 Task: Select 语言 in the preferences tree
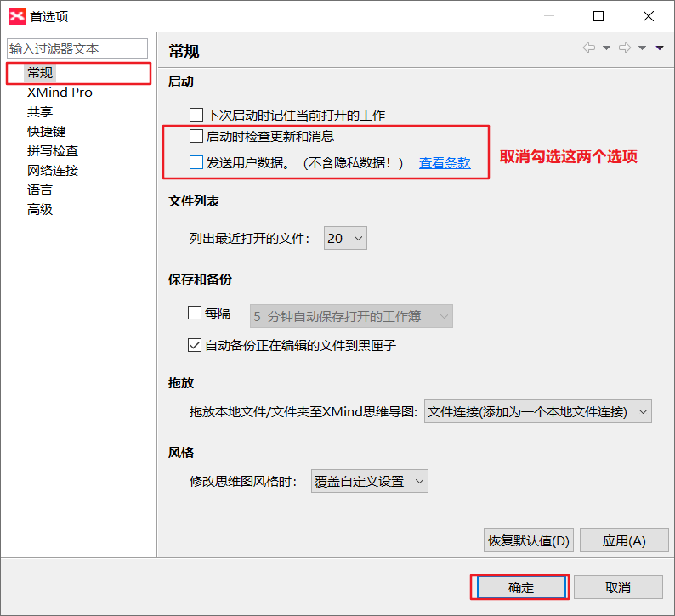(40, 189)
